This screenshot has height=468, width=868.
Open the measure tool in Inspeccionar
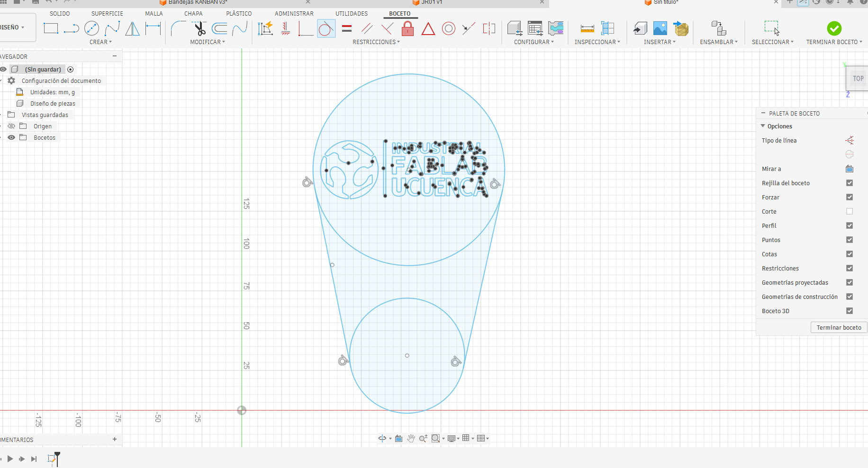coord(587,28)
